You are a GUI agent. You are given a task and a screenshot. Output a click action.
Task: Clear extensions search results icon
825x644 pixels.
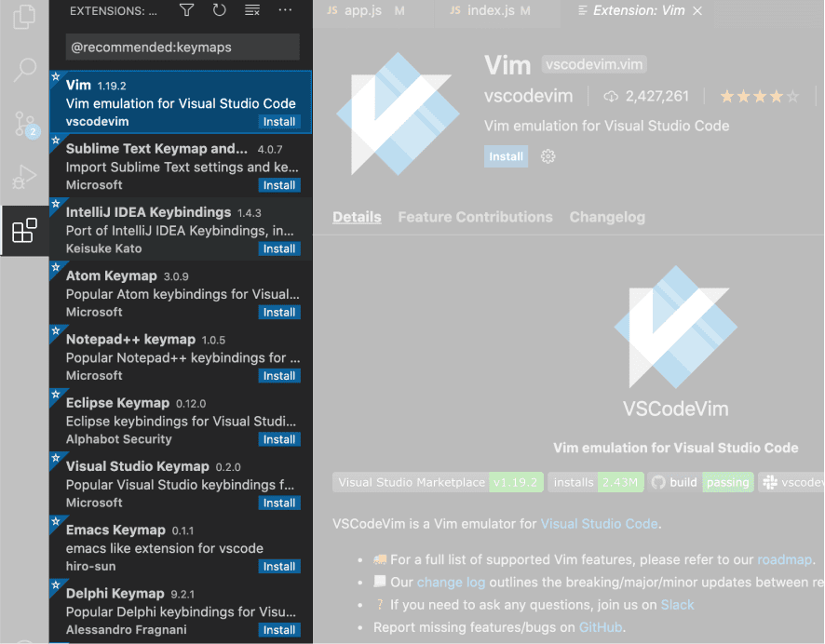[252, 10]
